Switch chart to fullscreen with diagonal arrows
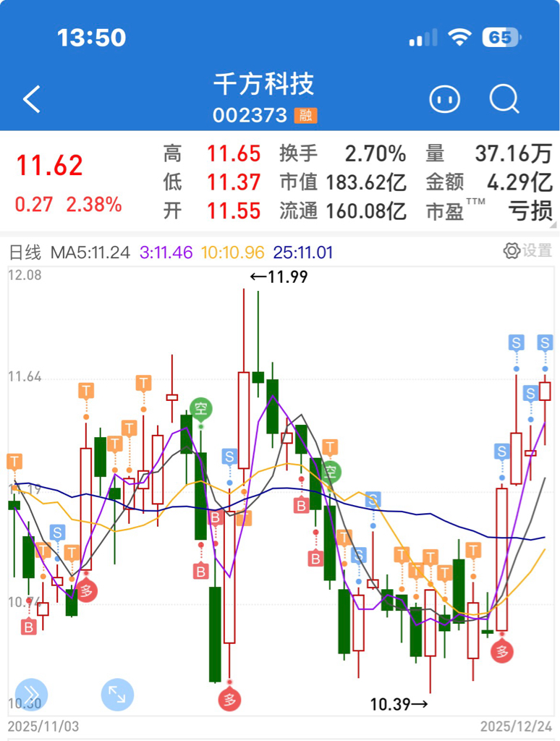Image resolution: width=560 pixels, height=741 pixels. [117, 694]
